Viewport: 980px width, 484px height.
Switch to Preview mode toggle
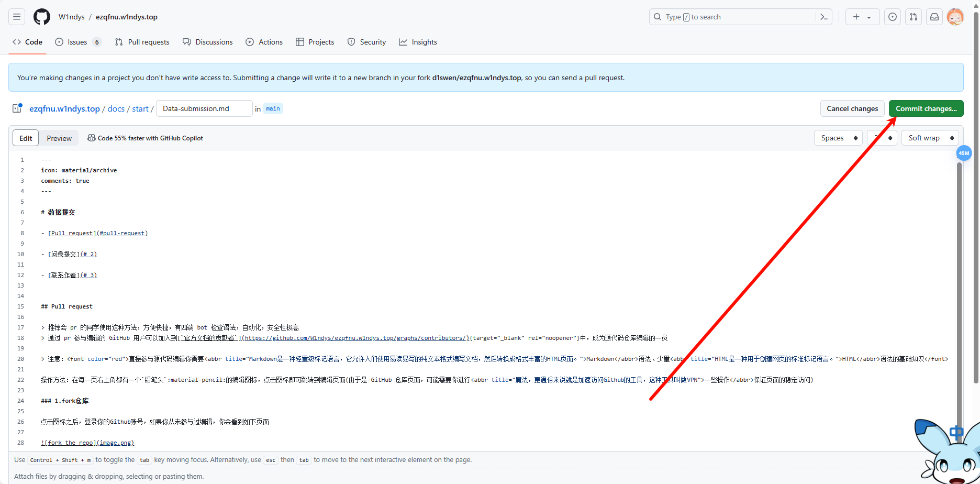point(59,138)
